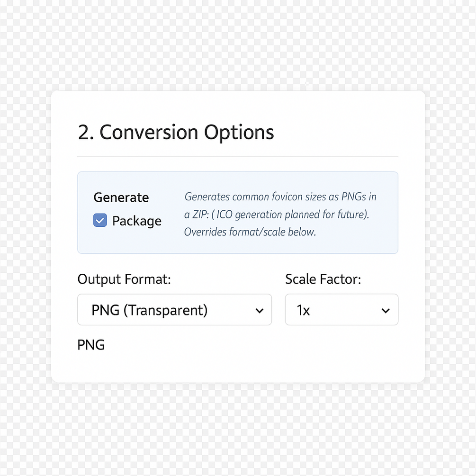Click the "Output Format:" label
This screenshot has height=476, width=476.
pyautogui.click(x=124, y=279)
